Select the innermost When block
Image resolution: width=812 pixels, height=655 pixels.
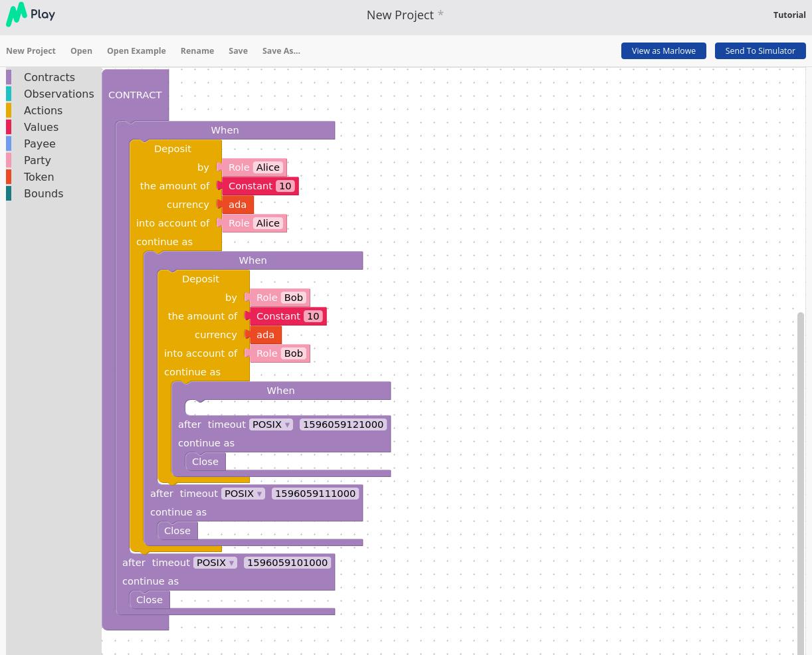click(x=281, y=391)
